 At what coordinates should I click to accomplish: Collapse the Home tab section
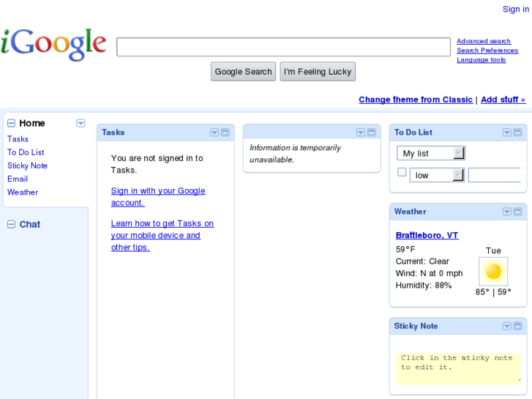pyautogui.click(x=11, y=124)
